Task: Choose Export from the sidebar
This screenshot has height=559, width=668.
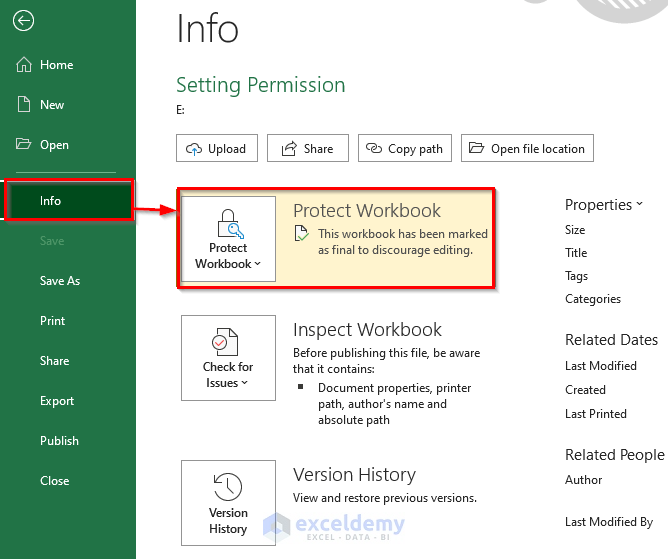Action: click(x=57, y=401)
